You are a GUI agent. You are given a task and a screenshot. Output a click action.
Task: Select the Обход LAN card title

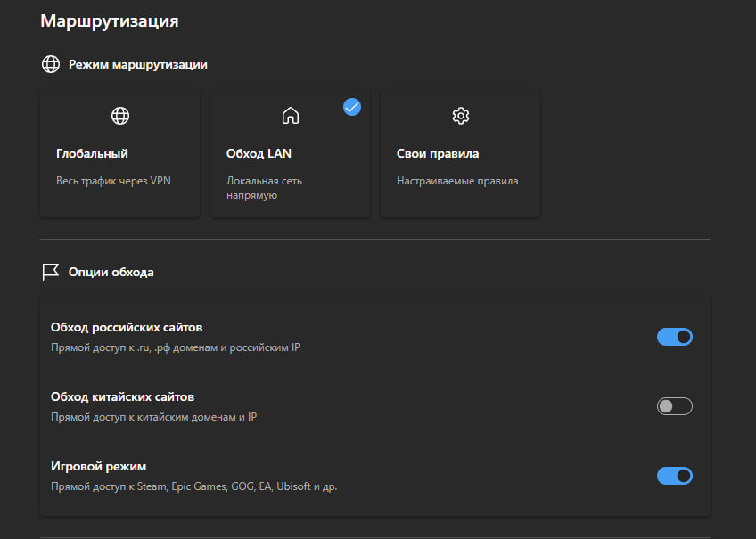click(259, 153)
